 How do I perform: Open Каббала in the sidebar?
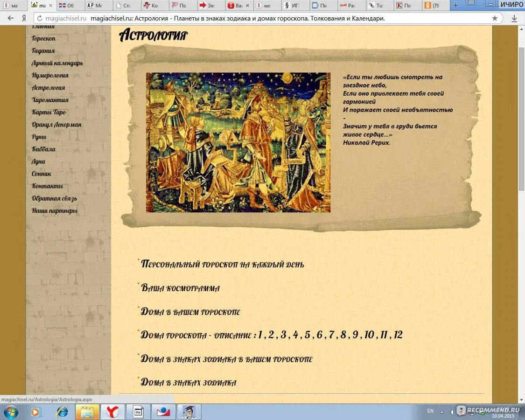click(43, 149)
